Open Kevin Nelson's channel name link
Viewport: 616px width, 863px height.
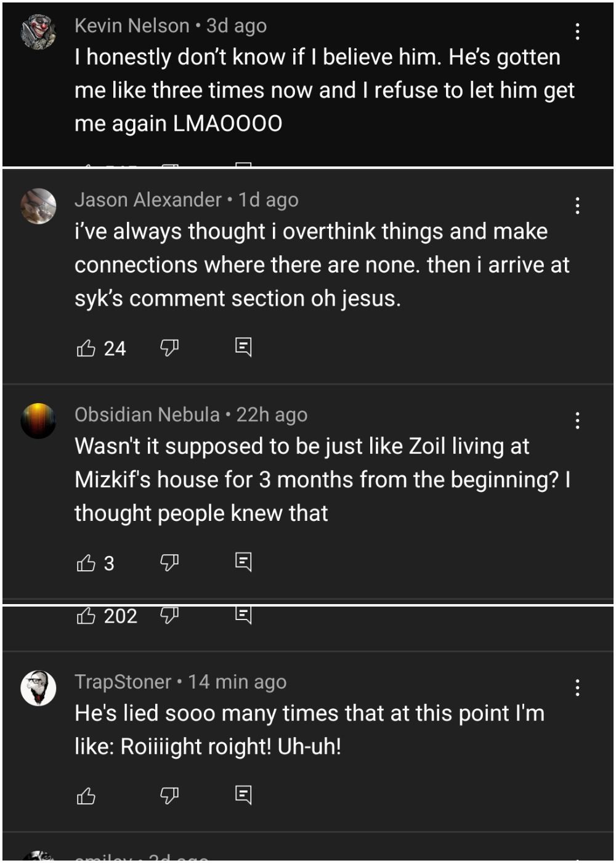click(x=132, y=26)
